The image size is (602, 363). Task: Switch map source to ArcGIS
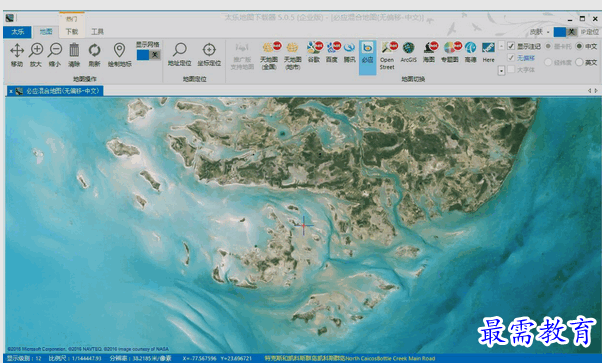pos(408,52)
